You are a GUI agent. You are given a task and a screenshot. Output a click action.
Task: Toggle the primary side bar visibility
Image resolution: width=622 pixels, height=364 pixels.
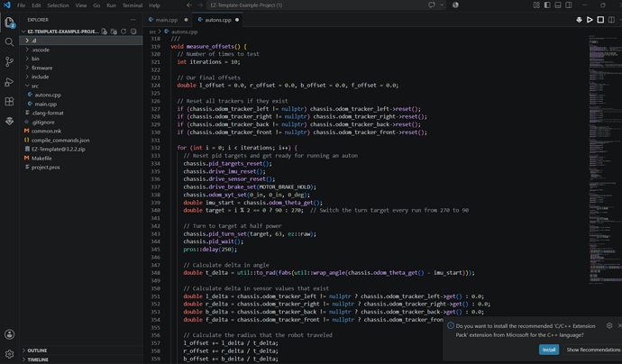tap(547, 5)
